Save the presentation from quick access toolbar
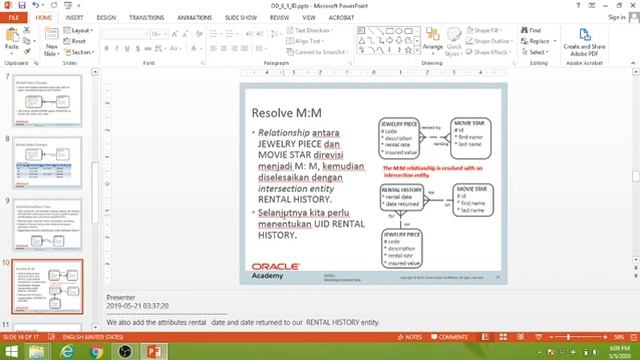Viewport: 640px width, 360px height. tap(22, 6)
